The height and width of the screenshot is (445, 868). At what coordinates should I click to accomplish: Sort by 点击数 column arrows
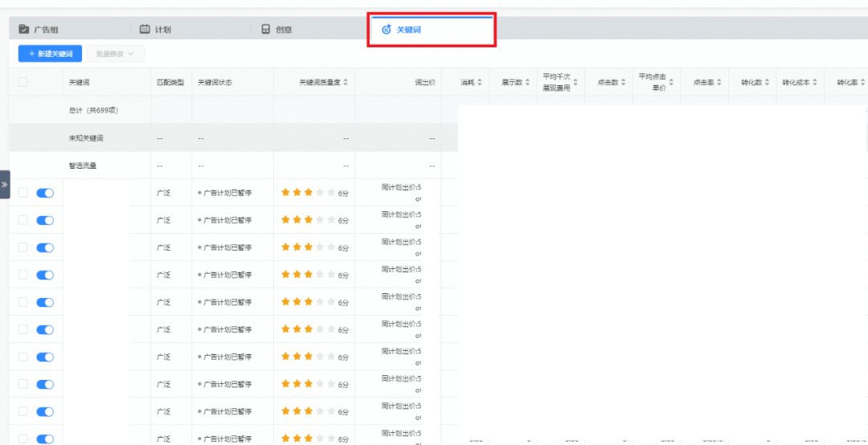click(x=623, y=83)
